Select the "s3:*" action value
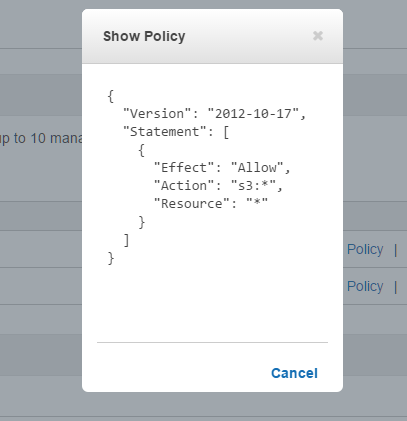Screen dimensions: 407x421 (253, 186)
